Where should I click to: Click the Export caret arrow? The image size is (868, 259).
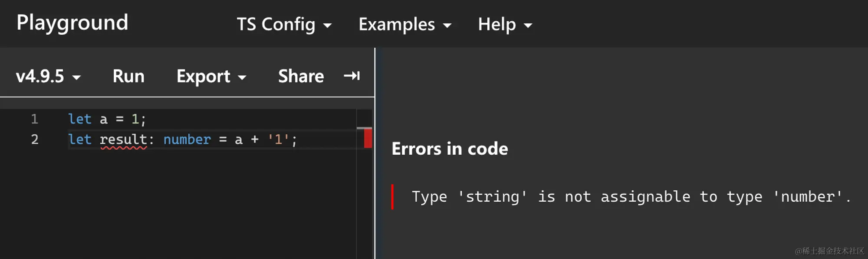[242, 78]
